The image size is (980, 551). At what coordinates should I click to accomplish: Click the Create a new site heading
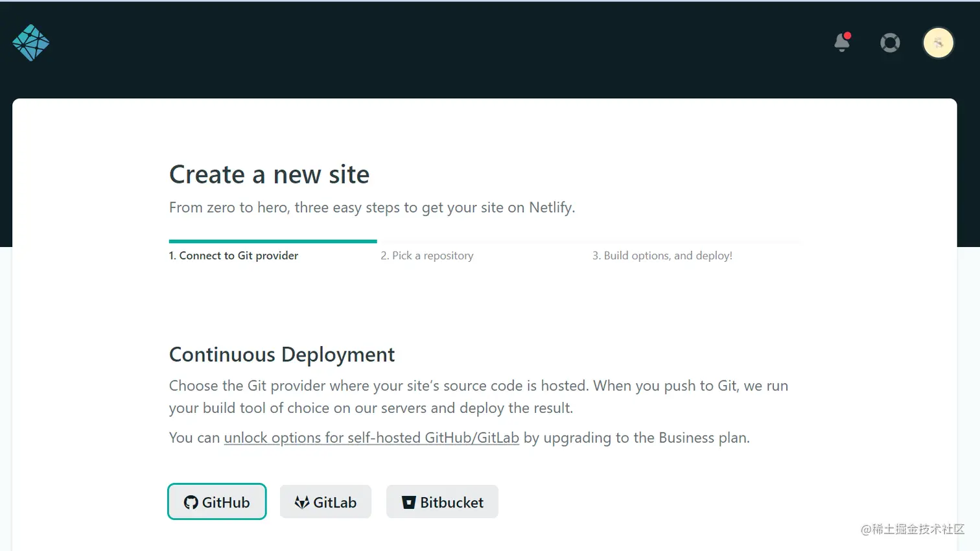tap(269, 174)
